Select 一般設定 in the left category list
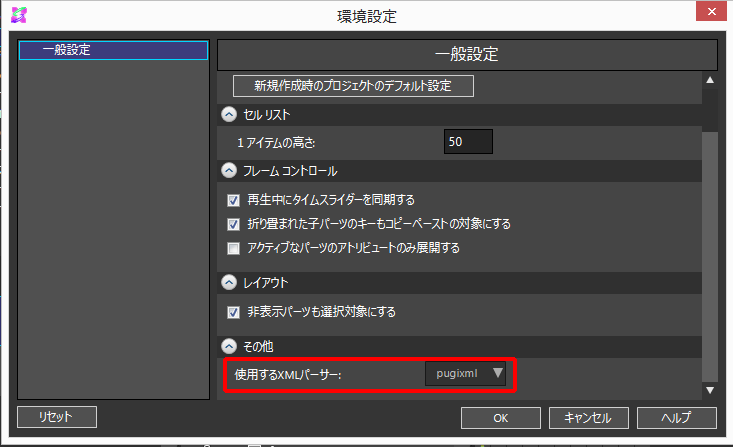733x447 pixels. coord(114,50)
